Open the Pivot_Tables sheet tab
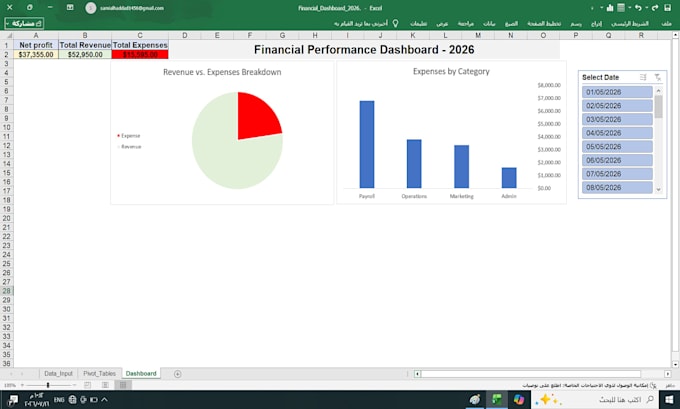This screenshot has width=680, height=409. pyautogui.click(x=99, y=373)
